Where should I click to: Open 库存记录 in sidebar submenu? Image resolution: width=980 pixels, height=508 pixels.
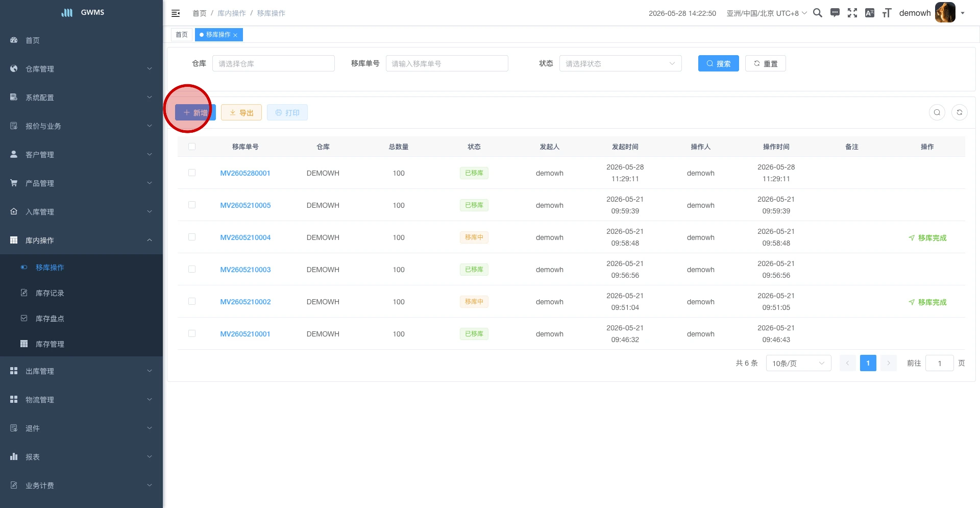coord(82,293)
